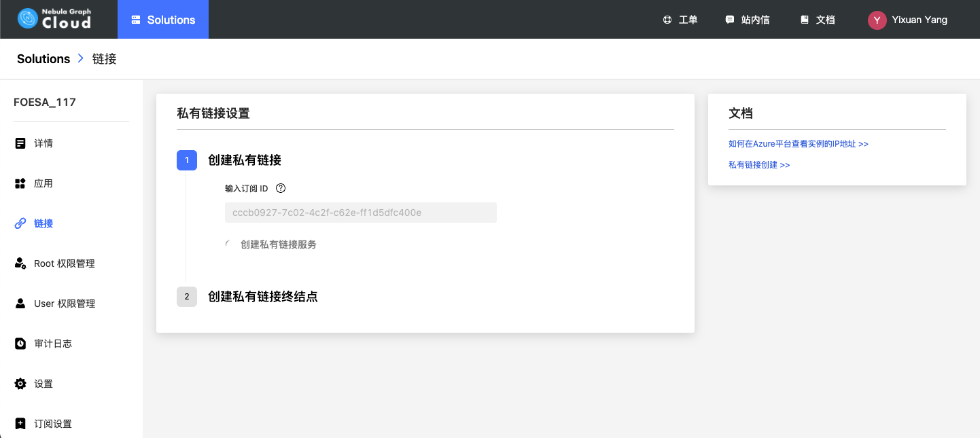The width and height of the screenshot is (980, 438).
Task: Open the Solutions tab in top bar
Action: point(163,20)
